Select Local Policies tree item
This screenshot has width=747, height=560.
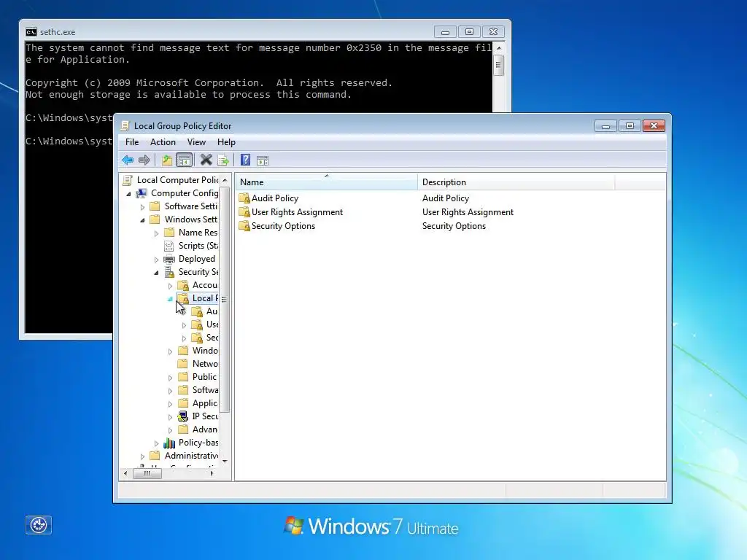205,298
